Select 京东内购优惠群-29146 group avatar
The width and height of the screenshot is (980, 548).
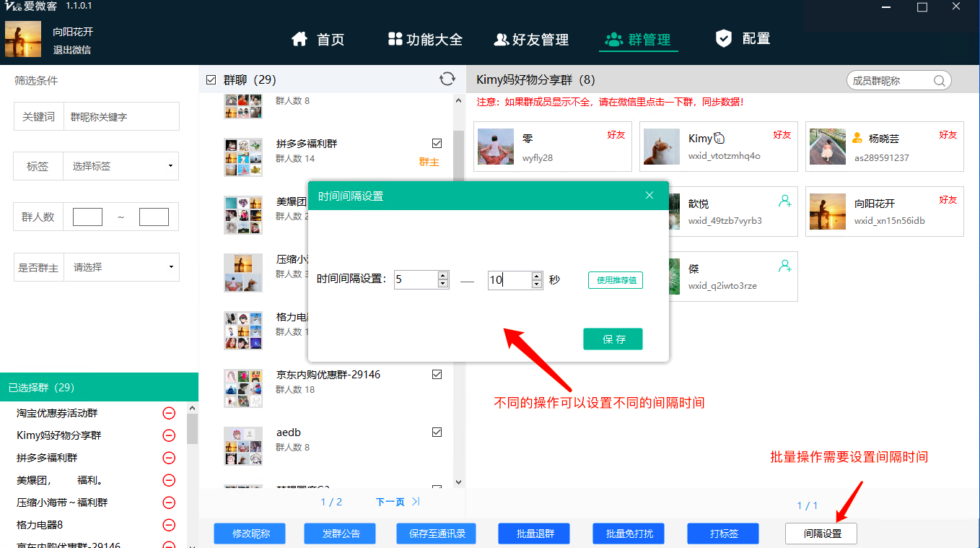(243, 388)
